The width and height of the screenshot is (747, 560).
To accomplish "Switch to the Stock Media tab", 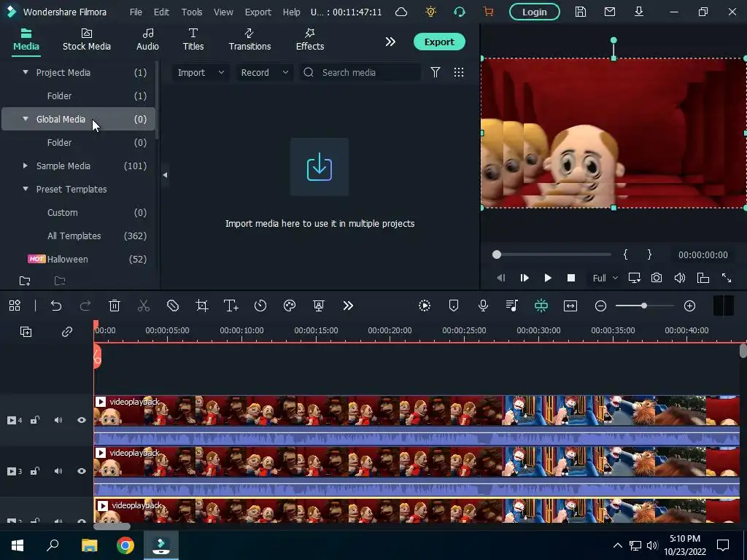I will [87, 40].
